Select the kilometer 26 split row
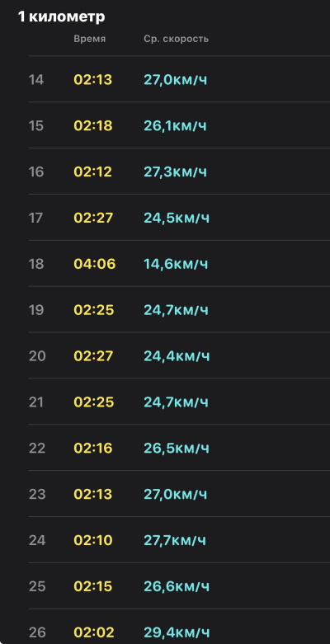 179,627
